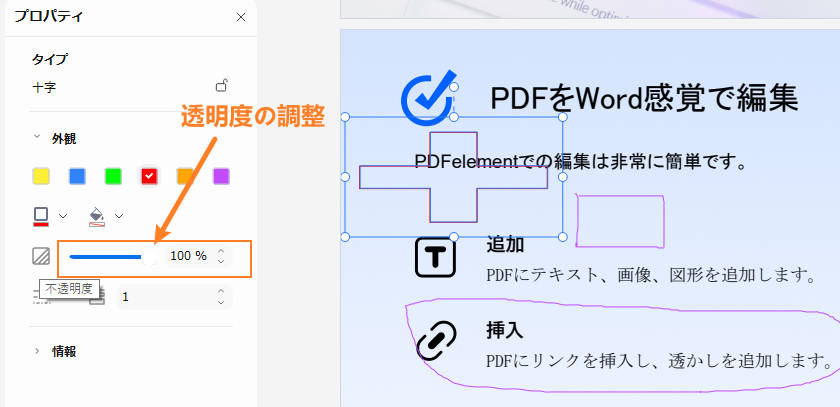Click the line thickness field showing 1
The image size is (840, 407).
click(x=165, y=297)
